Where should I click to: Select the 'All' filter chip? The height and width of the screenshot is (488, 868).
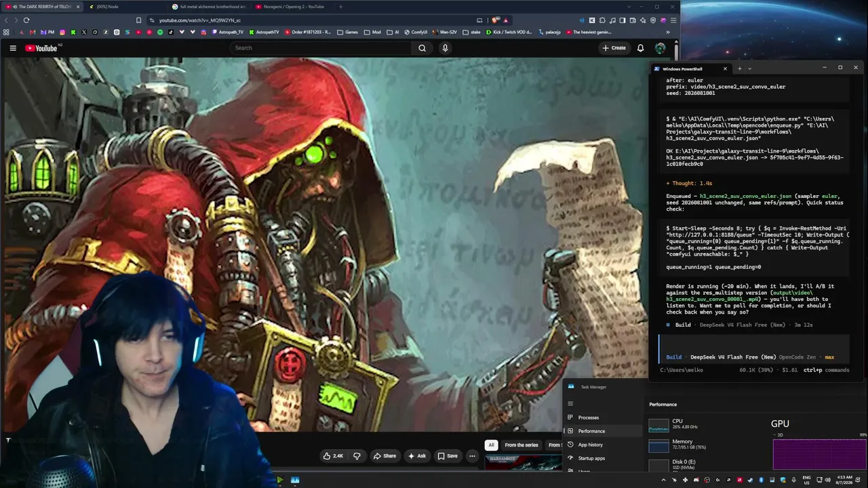pyautogui.click(x=491, y=445)
